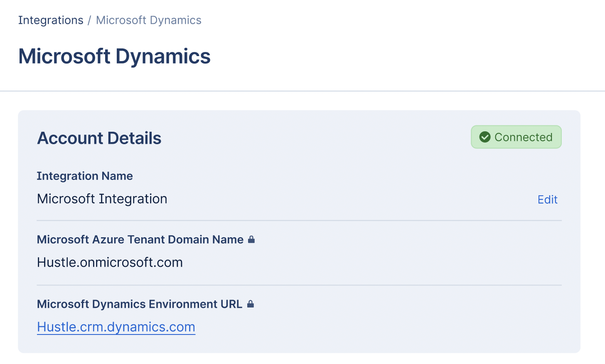Select the Hustle.onmicrosoft.com domain value

coord(110,263)
